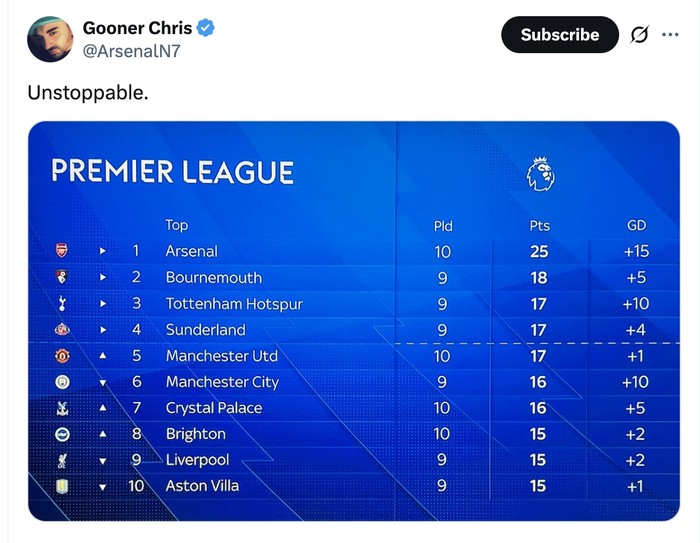This screenshot has width=700, height=543.
Task: Click the Premier League lion logo
Action: tap(540, 174)
